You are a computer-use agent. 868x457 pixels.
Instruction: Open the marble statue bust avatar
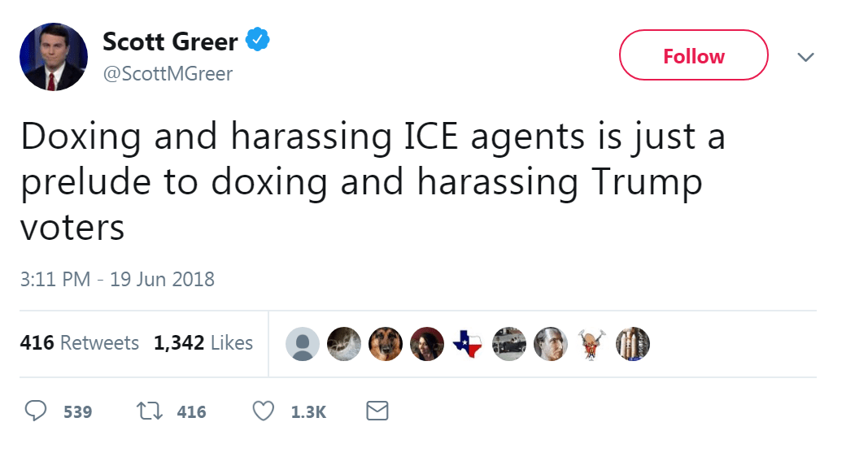pos(551,344)
